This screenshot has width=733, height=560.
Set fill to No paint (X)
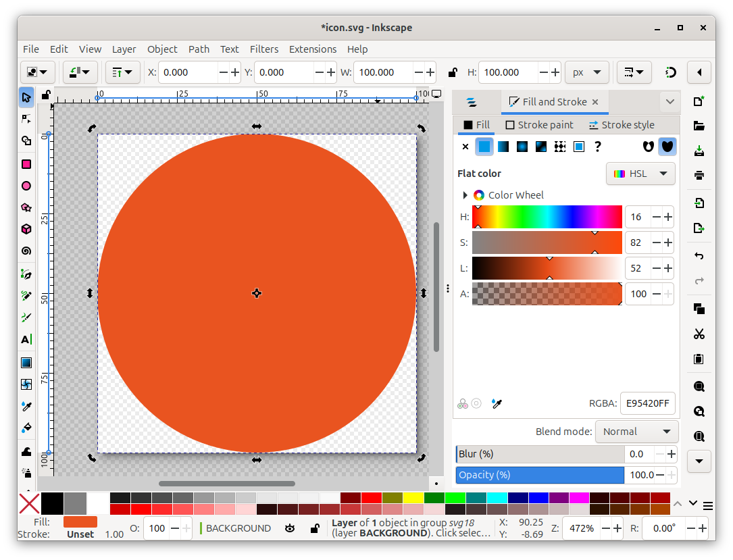pos(465,147)
